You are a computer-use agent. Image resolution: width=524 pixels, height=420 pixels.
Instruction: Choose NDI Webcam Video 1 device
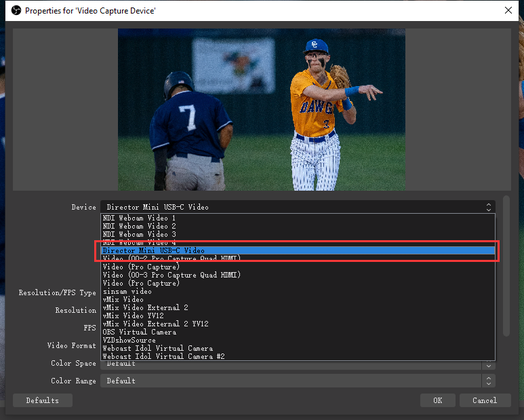tap(298, 218)
